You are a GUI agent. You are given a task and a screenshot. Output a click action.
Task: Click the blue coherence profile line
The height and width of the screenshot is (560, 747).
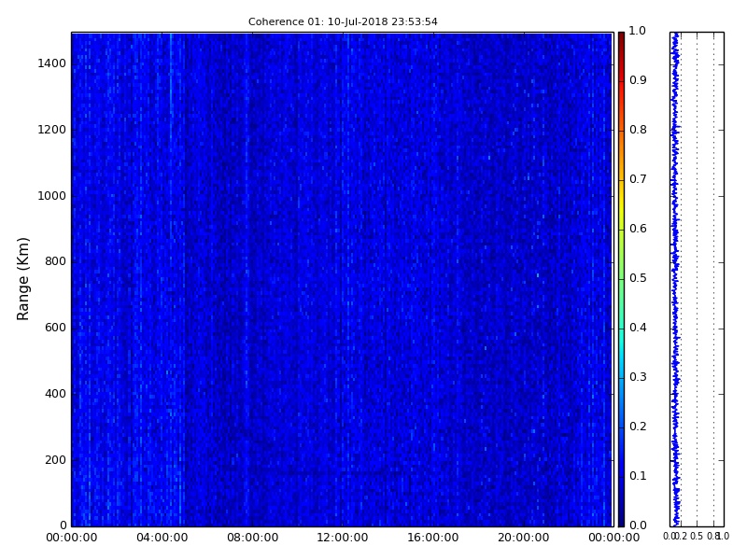[x=675, y=279]
